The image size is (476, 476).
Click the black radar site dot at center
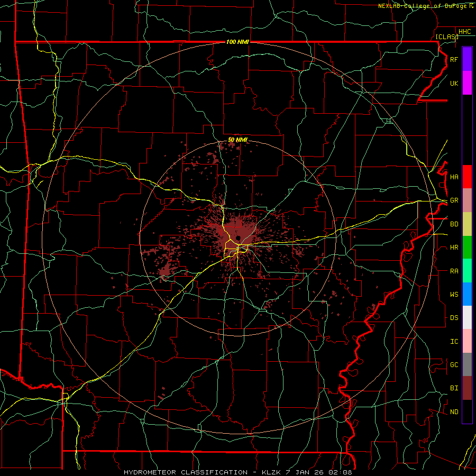tap(239, 237)
